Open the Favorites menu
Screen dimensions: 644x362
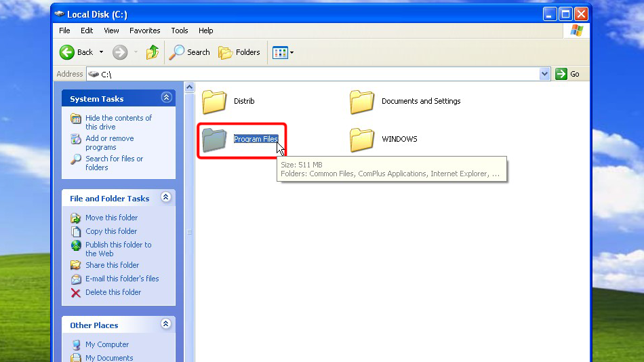click(x=145, y=31)
